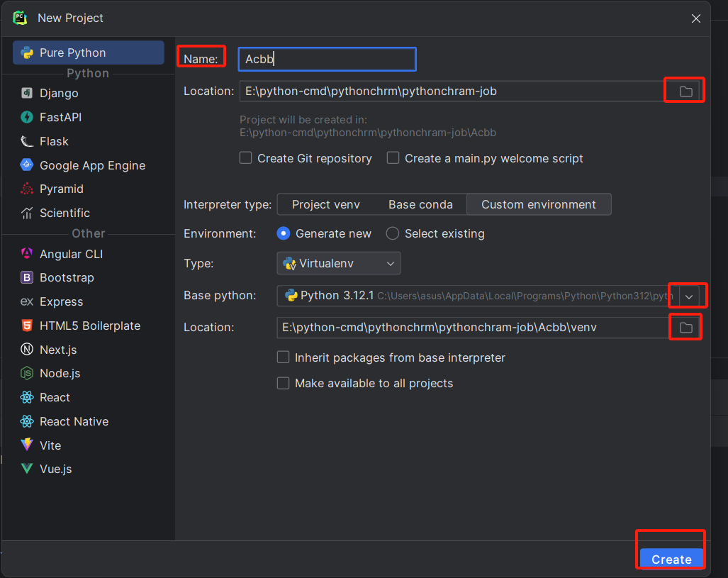
Task: Click the project Location path field
Action: (x=453, y=91)
